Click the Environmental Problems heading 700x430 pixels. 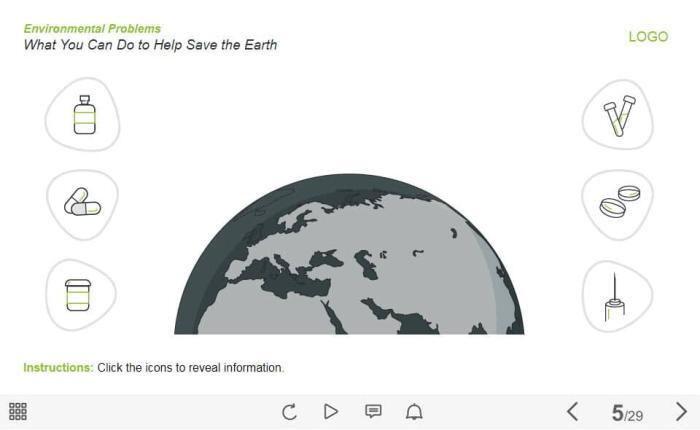[x=92, y=29]
